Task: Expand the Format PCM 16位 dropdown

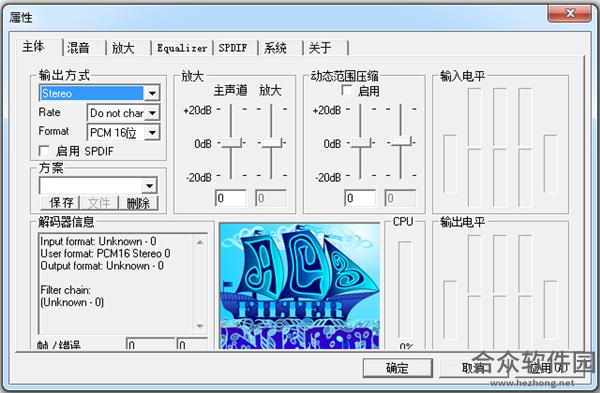Action: (152, 132)
